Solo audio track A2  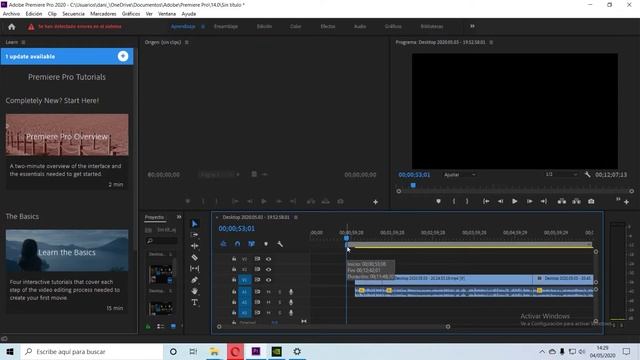(x=280, y=302)
